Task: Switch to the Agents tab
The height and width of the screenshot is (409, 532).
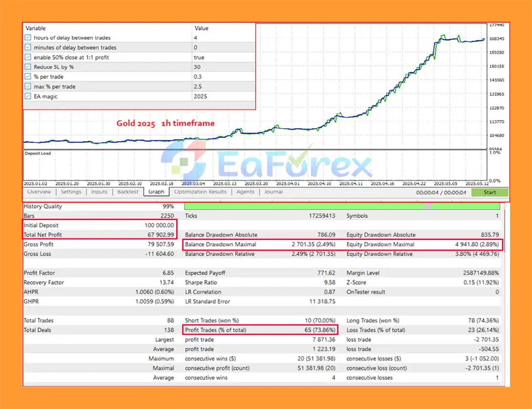Action: (x=245, y=192)
